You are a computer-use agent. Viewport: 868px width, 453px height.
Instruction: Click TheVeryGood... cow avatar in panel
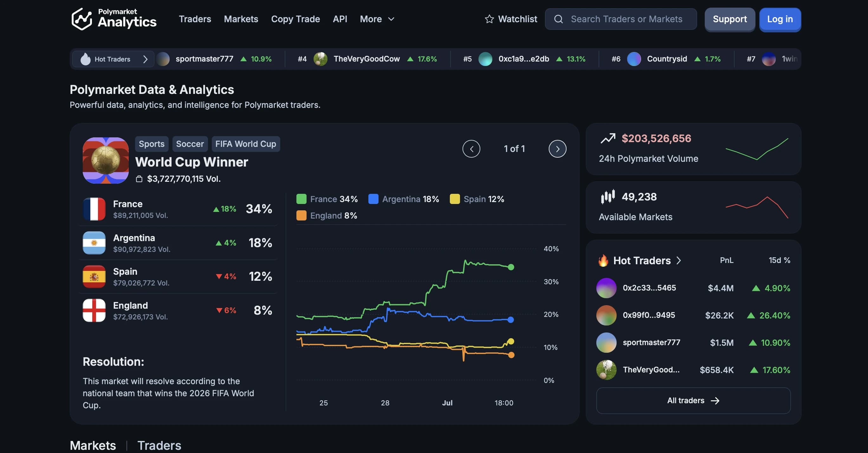(x=606, y=370)
